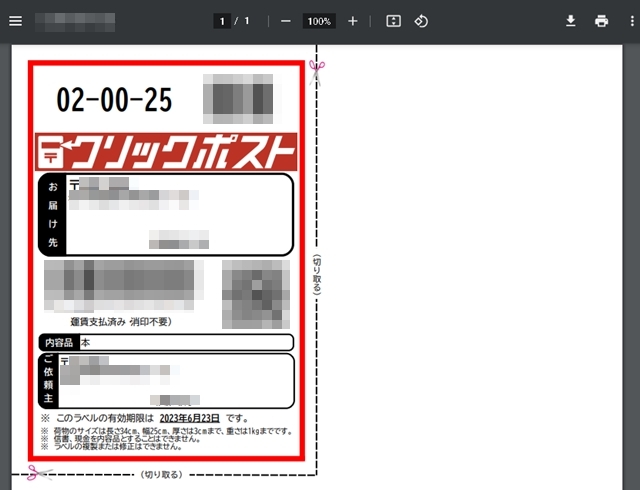Click the fit to page icon
This screenshot has height=490, width=640.
393,21
